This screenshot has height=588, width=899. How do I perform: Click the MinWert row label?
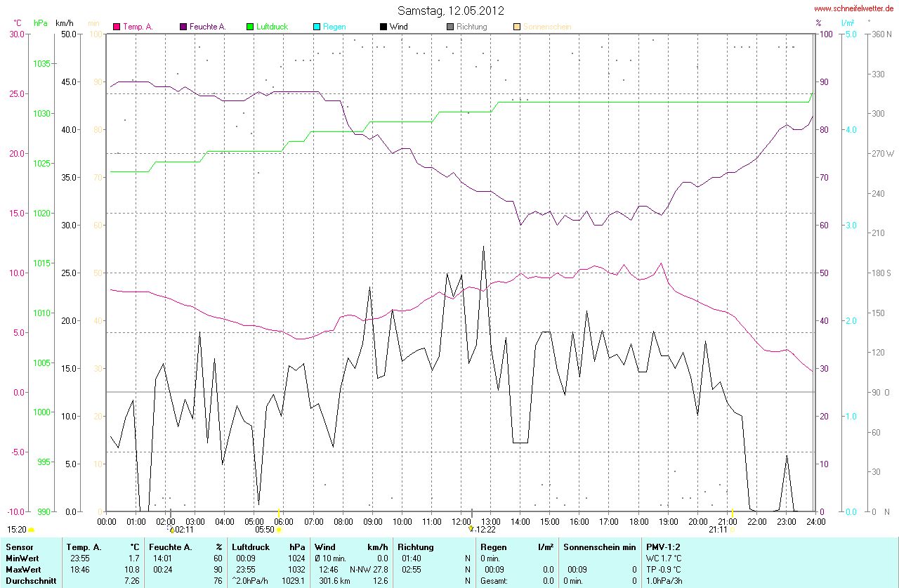[22, 558]
